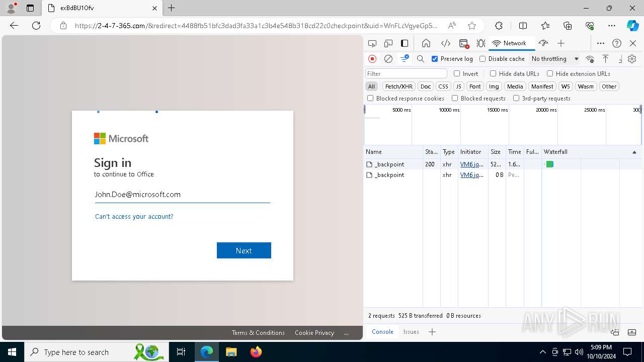644x362 pixels.
Task: Toggle the network filter bar icon
Action: pyautogui.click(x=404, y=59)
